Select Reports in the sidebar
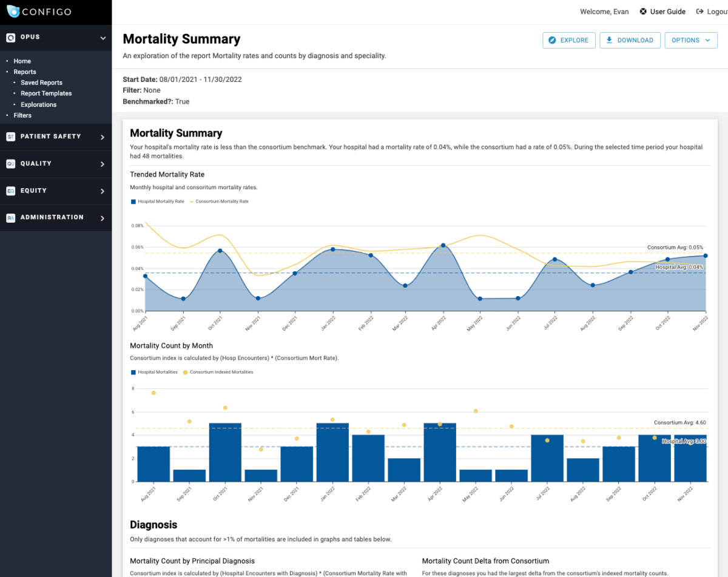Viewport: 728px width, 577px height. click(24, 72)
